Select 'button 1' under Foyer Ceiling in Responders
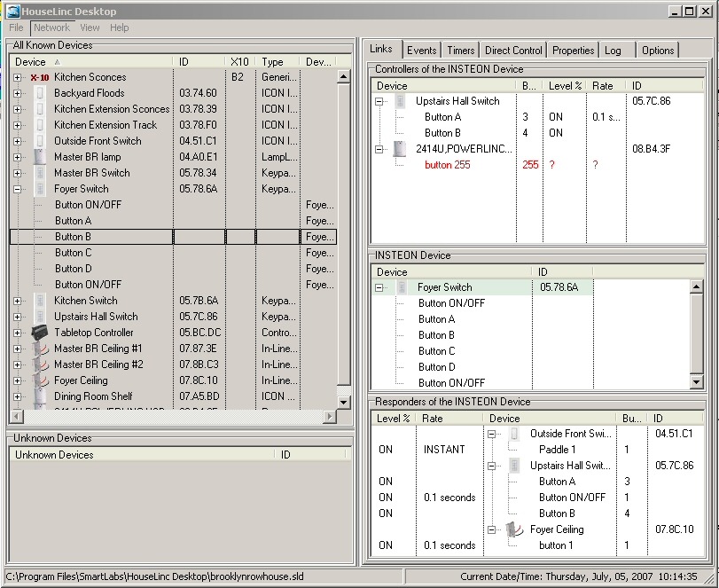This screenshot has height=588, width=719. pyautogui.click(x=556, y=545)
